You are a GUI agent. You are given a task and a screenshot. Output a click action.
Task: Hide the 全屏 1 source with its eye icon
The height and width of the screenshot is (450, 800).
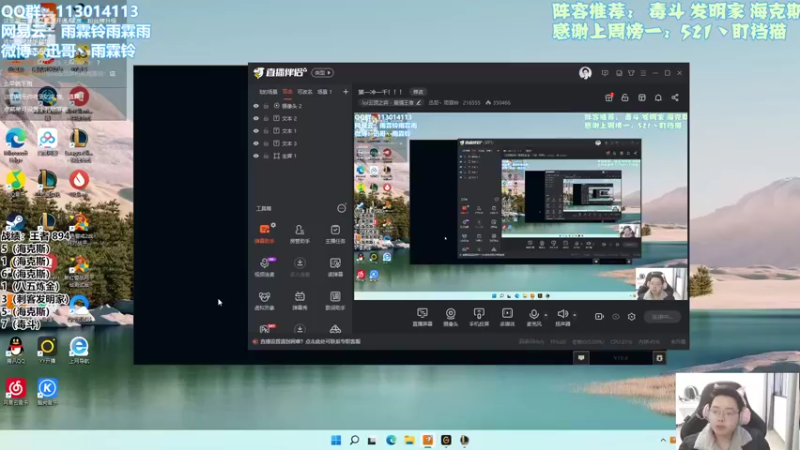(256, 156)
